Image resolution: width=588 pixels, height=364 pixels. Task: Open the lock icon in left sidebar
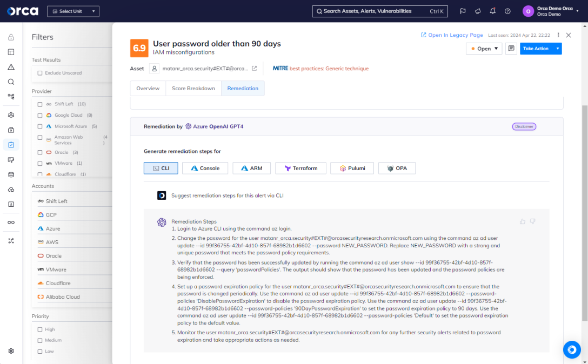point(11,37)
